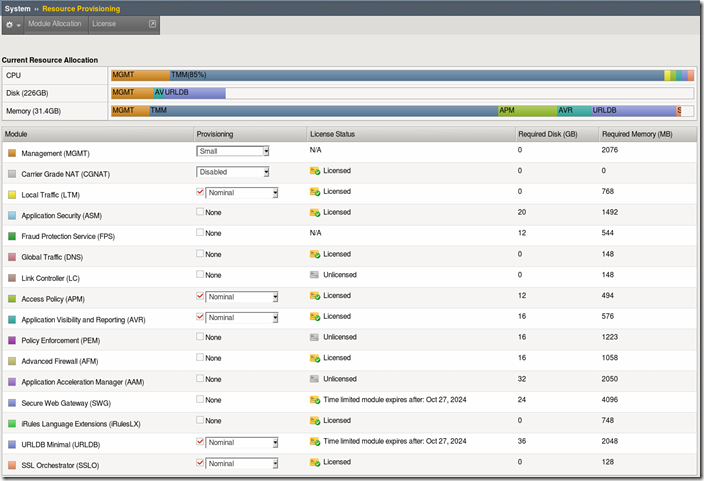Click the TMM(85%) segment of CPU bar
Screen dimensions: 704x481
417,75
